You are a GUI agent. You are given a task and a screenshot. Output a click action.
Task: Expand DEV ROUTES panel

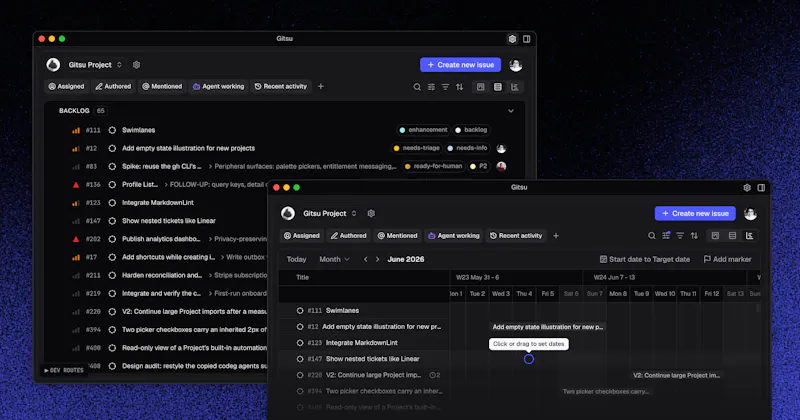click(x=64, y=370)
